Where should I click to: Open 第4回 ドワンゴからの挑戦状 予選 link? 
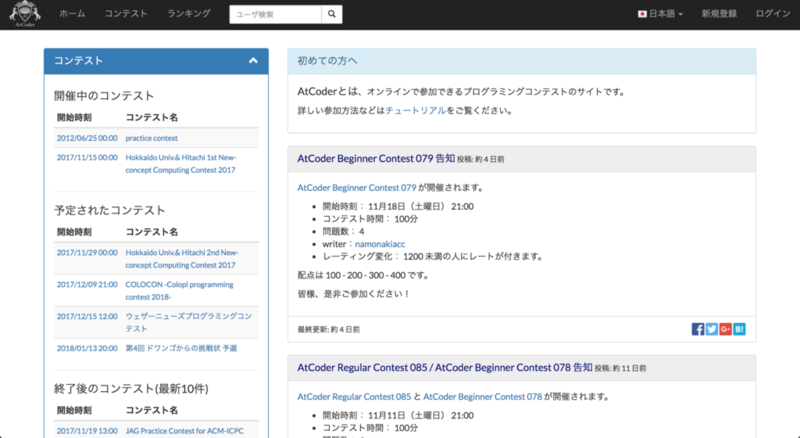coord(181,348)
